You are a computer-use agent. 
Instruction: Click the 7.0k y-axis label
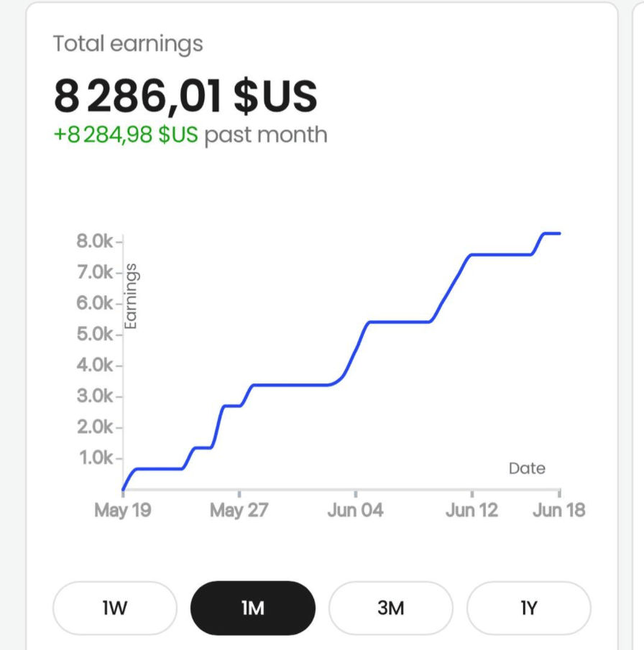click(94, 273)
